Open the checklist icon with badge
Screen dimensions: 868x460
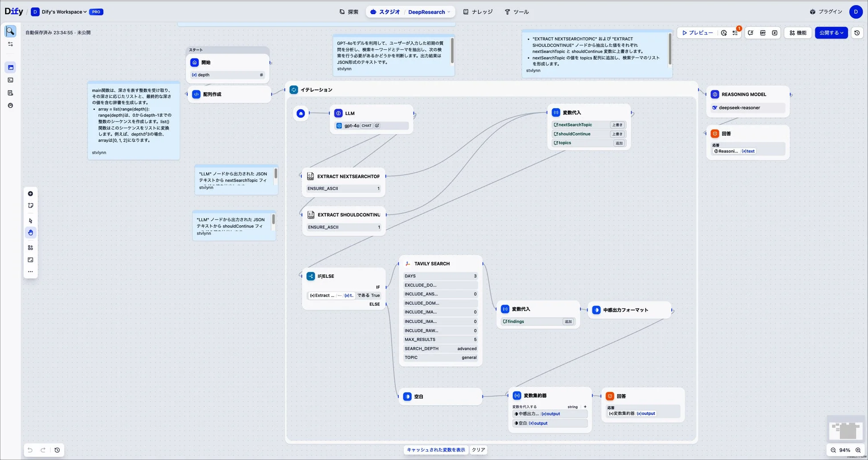735,33
